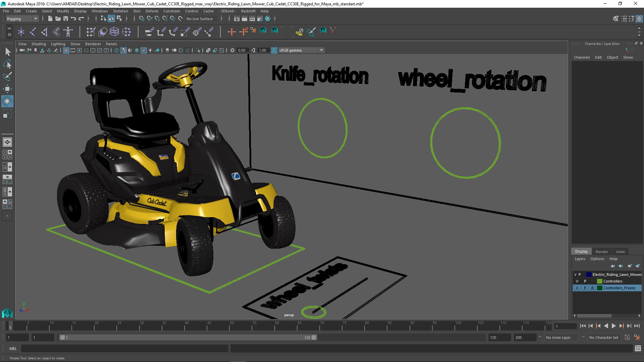Toggle visibility V of Electric_Riding_Lawn_Mower layer
Image resolution: width=644 pixels, height=362 pixels.
(575, 275)
